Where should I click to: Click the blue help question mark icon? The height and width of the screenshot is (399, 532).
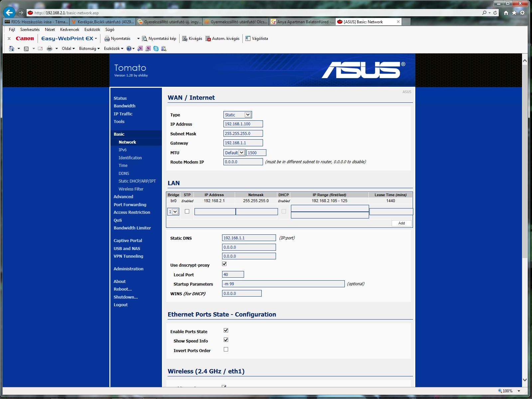coord(129,49)
